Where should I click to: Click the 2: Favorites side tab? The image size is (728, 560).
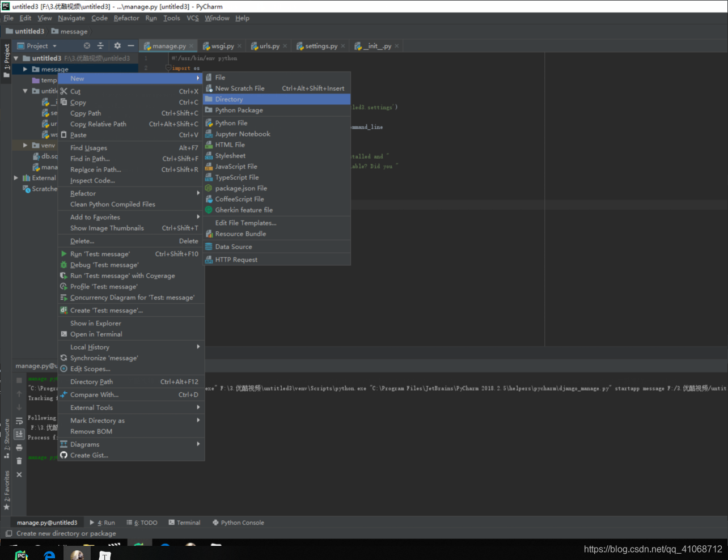6,490
